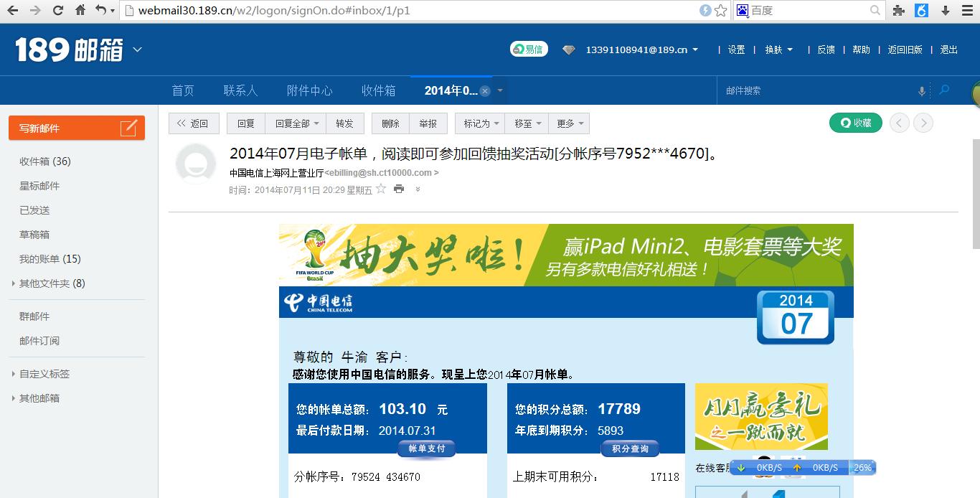Viewport: 980px width, 498px height.
Task: Open 星标邮件 folder
Action: point(39,186)
